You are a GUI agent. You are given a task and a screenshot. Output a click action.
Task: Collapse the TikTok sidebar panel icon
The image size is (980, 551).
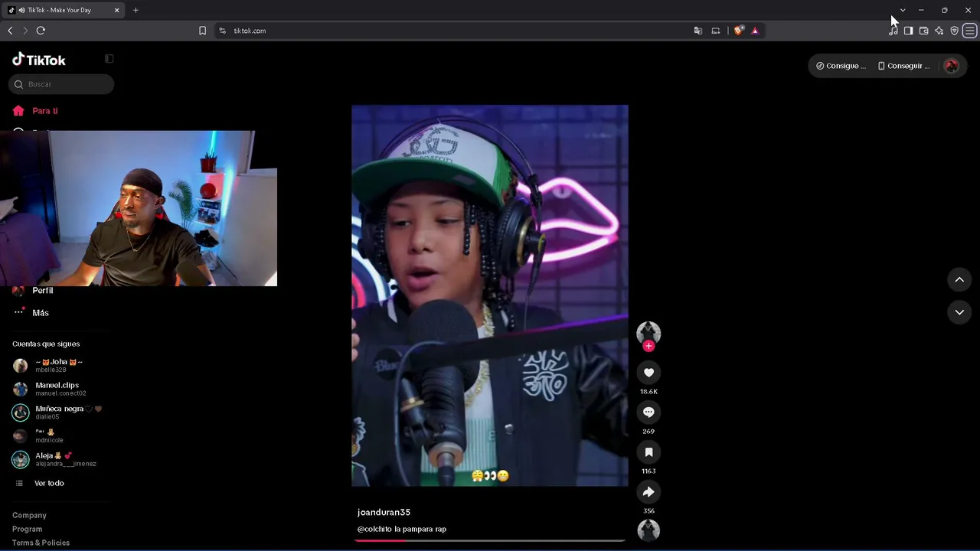click(x=109, y=59)
